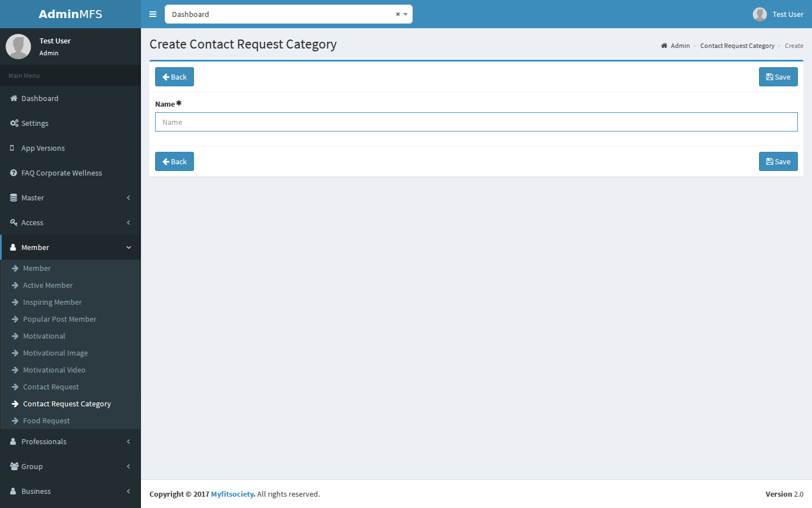The image size is (812, 508).
Task: Click the sidebar Test User profile picture
Action: tap(18, 46)
